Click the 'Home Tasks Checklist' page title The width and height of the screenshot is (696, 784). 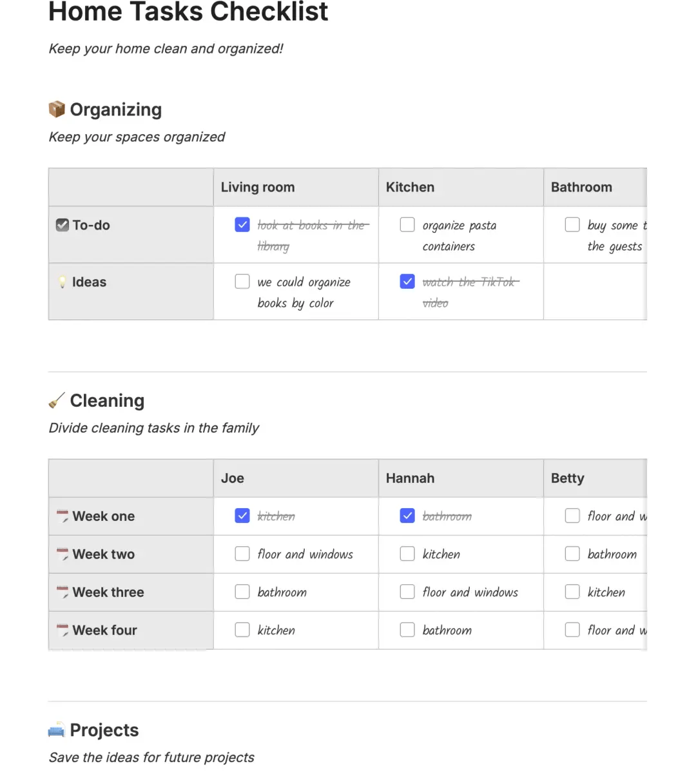(188, 12)
